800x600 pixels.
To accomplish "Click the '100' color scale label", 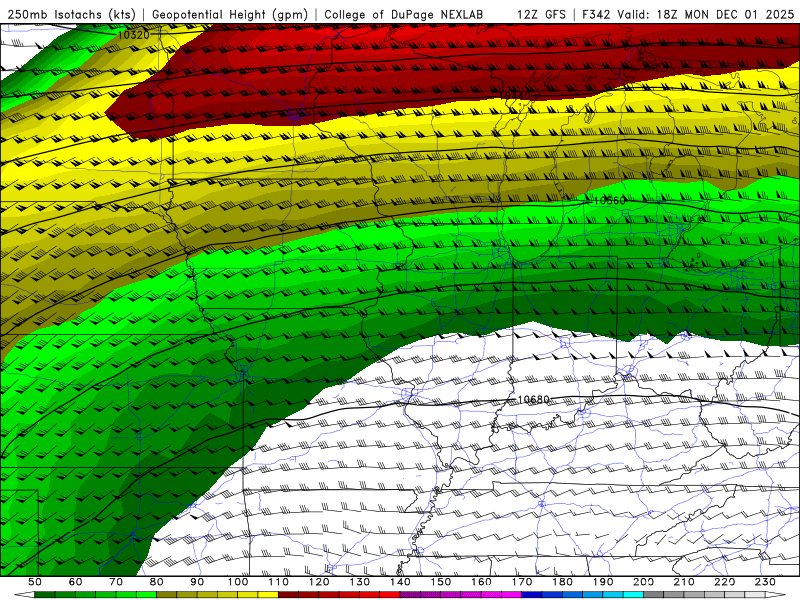I will (238, 582).
